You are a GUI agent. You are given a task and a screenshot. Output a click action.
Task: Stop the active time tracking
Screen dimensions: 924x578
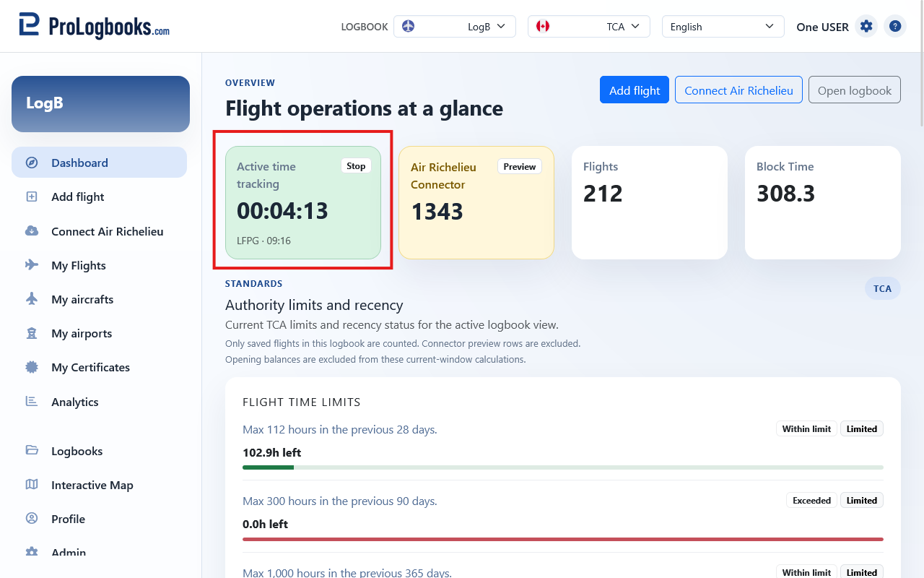tap(356, 165)
